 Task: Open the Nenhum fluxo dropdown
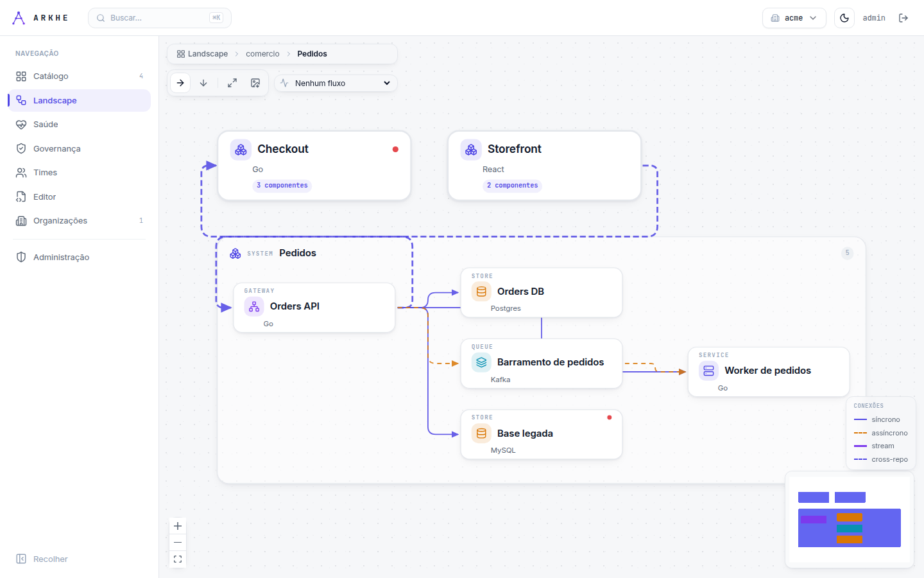[336, 83]
